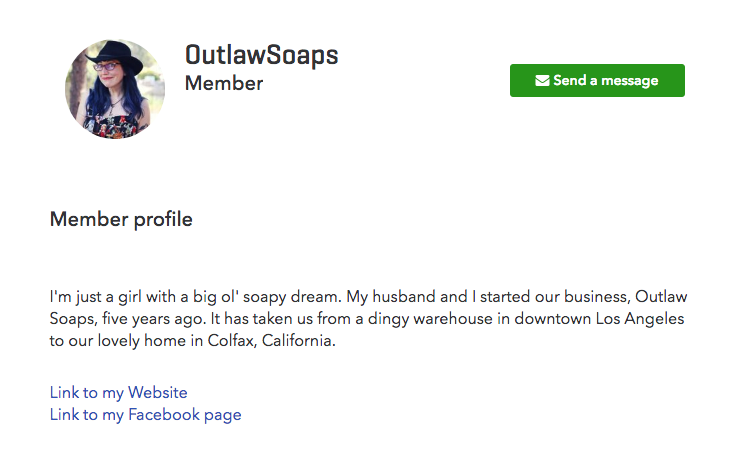Click the Member profile section heading
Image resolution: width=736 pixels, height=459 pixels.
[x=121, y=219]
